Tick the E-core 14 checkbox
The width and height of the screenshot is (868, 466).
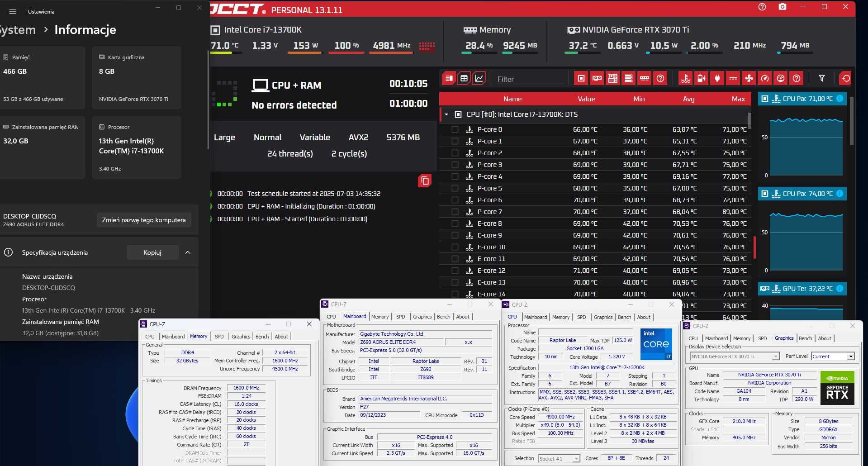pos(455,294)
